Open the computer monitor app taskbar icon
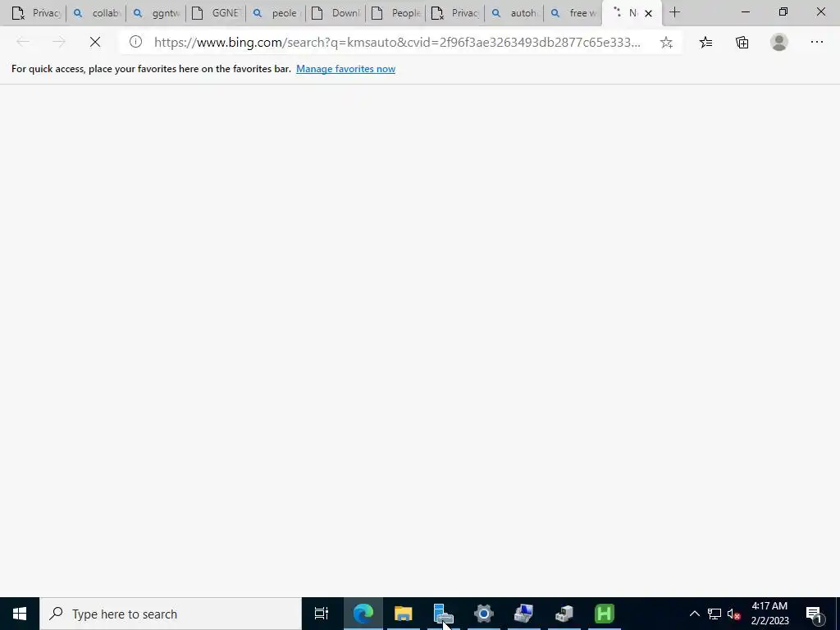Image resolution: width=840 pixels, height=630 pixels. coord(523,614)
